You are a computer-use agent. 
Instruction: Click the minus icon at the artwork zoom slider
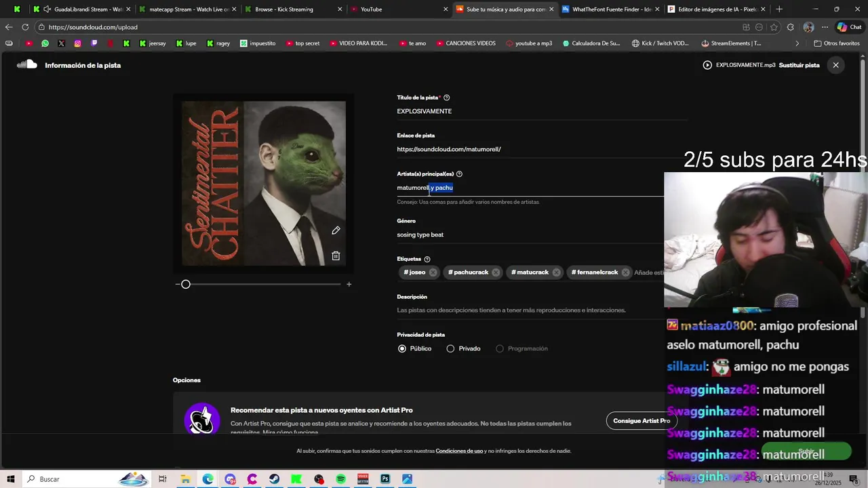tap(178, 284)
